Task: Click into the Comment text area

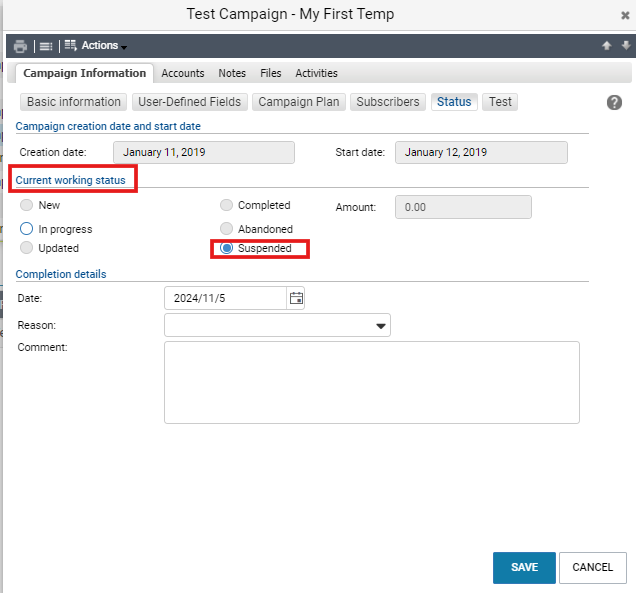Action: click(x=372, y=382)
